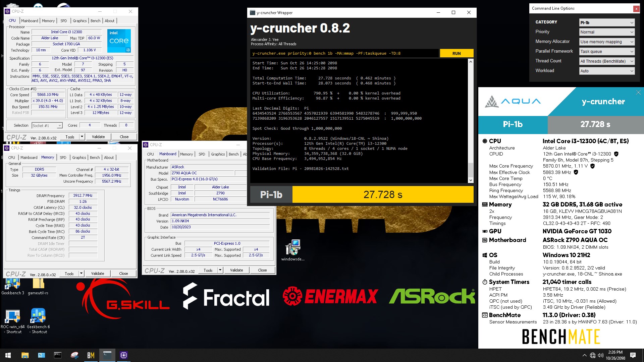Click the CPU chip icon in BenchMate panel
The width and height of the screenshot is (644, 362).
pyautogui.click(x=485, y=141)
